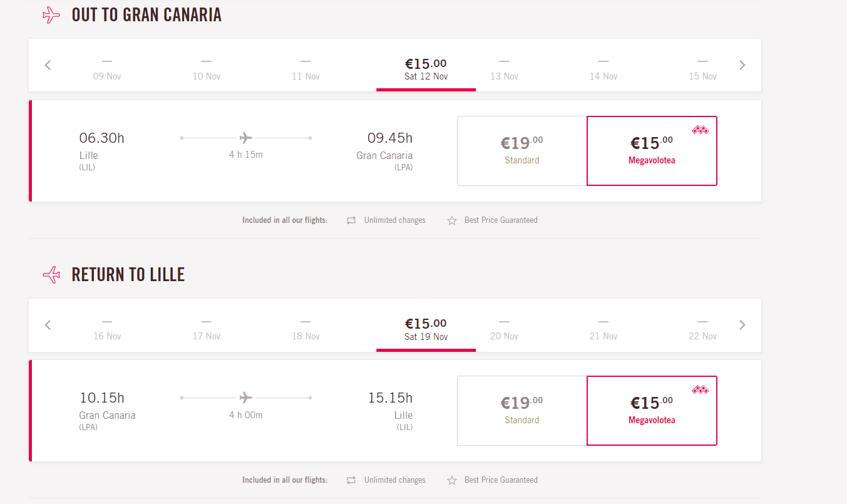Click the Best Price Guaranteed star icon under the outbound flight
The height and width of the screenshot is (504, 847).
[452, 220]
